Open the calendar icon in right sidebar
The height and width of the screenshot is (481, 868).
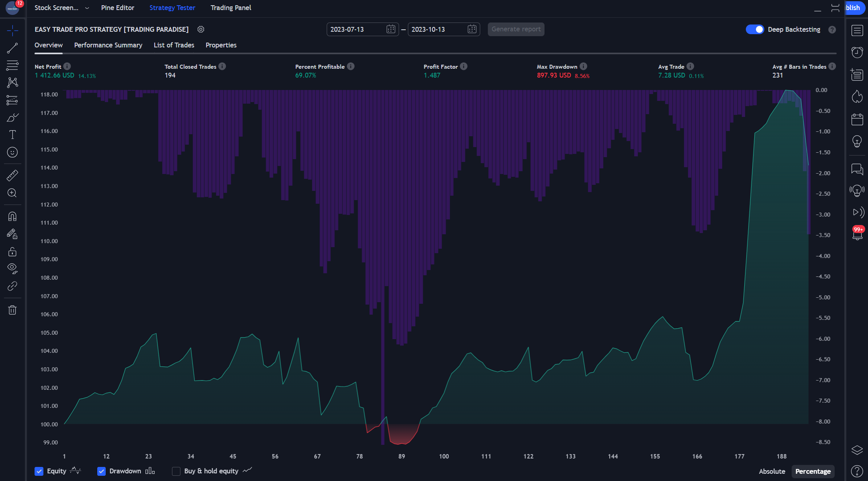(x=857, y=119)
